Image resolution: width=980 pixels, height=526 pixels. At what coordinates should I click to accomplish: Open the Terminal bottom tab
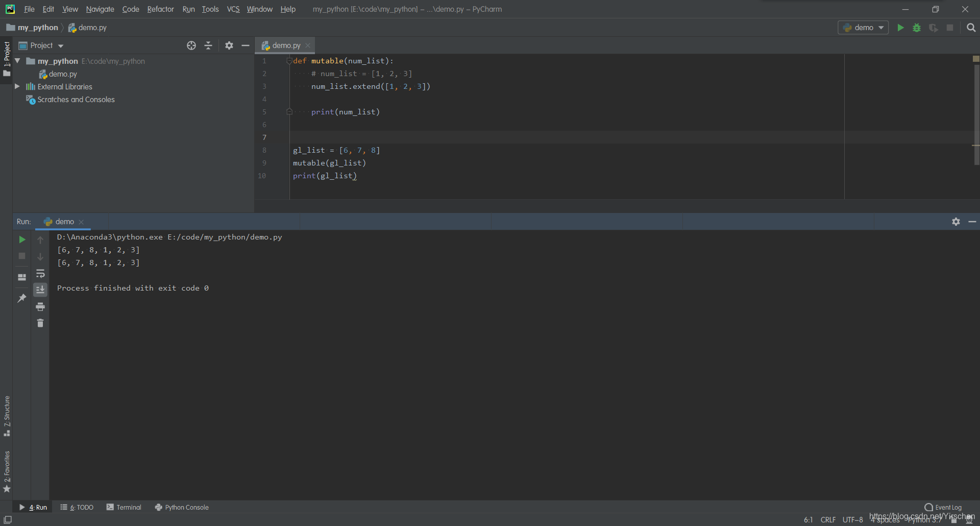[124, 507]
